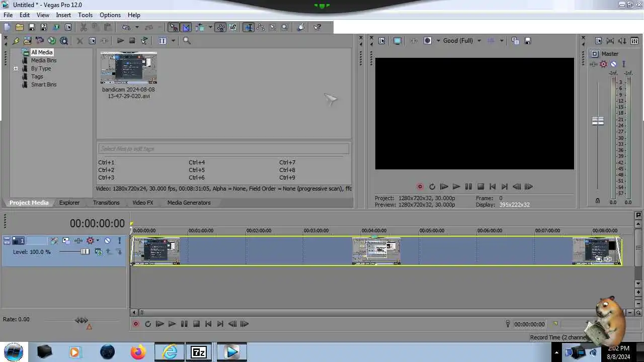
Task: Save the project with the floppy disk icon
Action: pos(32,27)
